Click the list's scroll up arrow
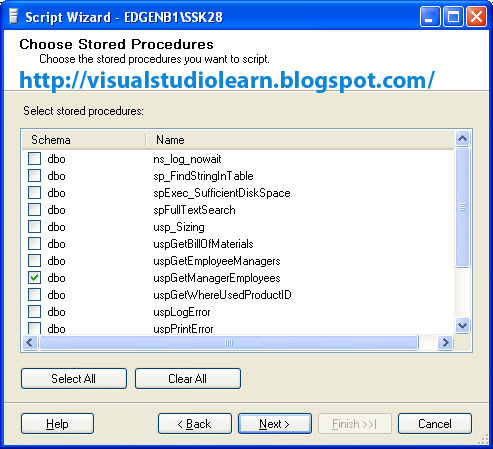This screenshot has width=493, height=449. click(x=462, y=138)
